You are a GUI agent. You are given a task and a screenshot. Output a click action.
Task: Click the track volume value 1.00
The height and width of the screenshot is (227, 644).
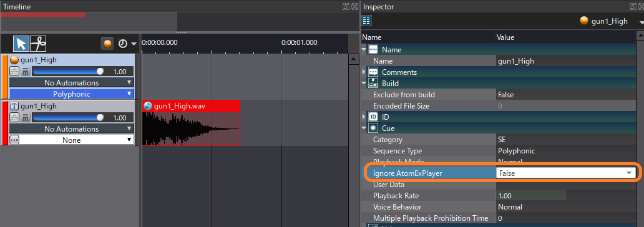tap(120, 118)
